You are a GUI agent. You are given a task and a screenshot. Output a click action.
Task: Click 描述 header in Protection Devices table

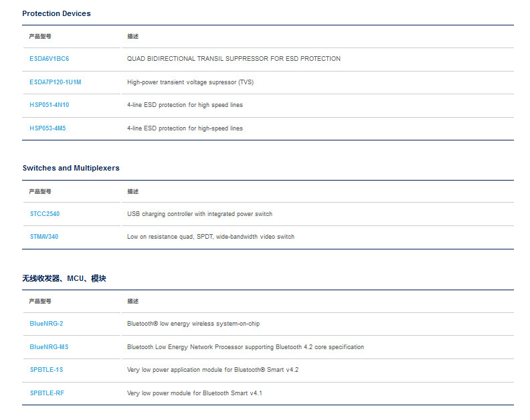(133, 37)
